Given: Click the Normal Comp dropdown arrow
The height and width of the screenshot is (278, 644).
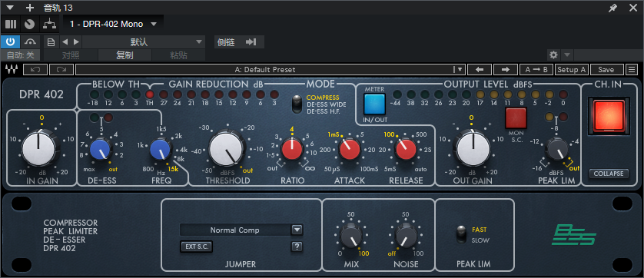Looking at the screenshot, I should tap(297, 230).
